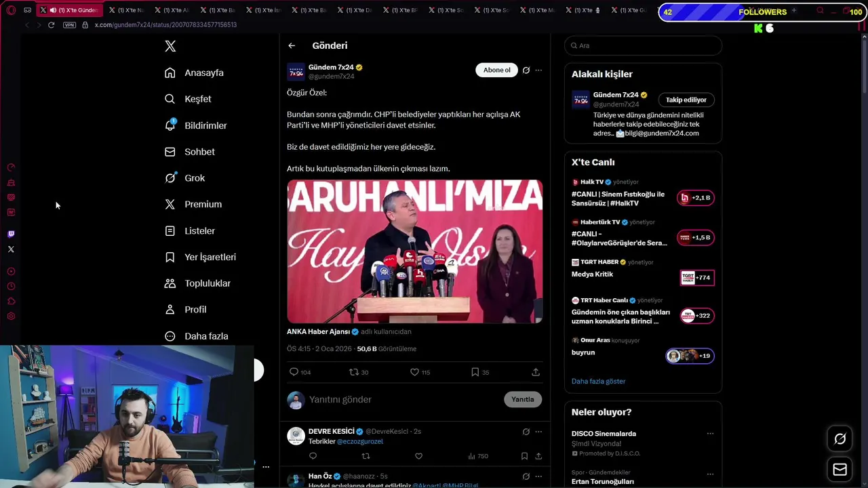Click the X logo above Anasayfa
The image size is (868, 488).
(170, 46)
